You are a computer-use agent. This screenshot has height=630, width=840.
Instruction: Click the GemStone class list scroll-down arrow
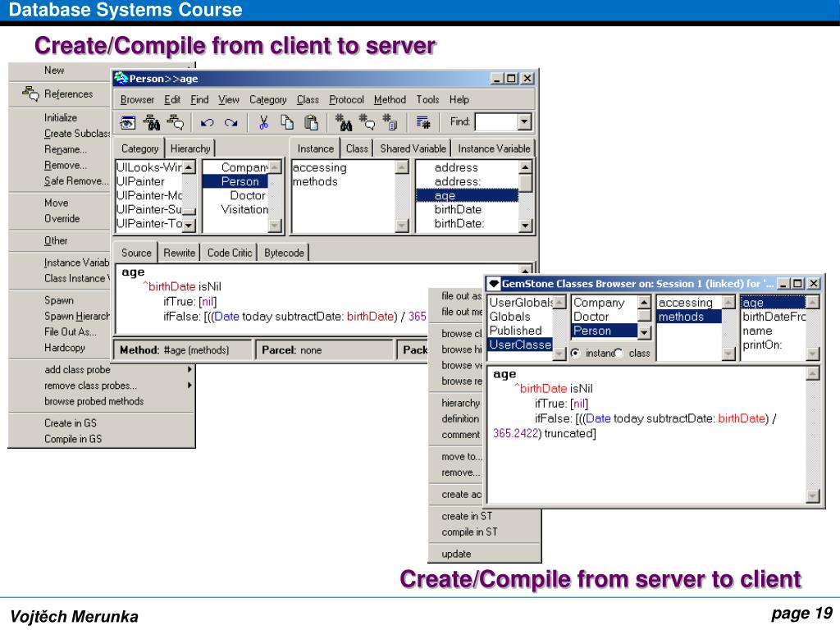click(645, 332)
